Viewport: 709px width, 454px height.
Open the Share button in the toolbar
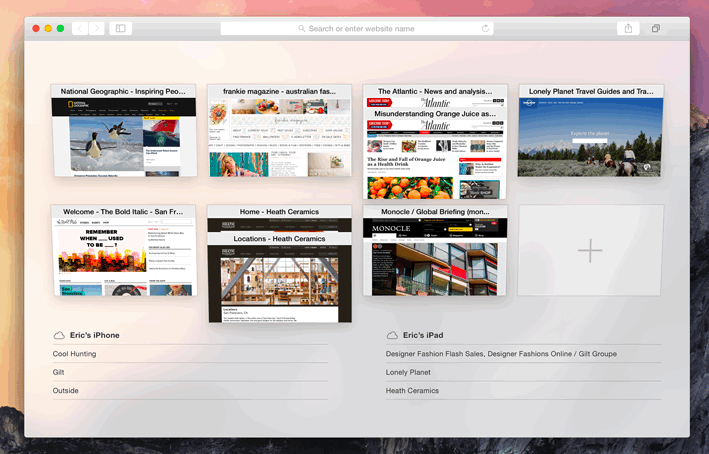coord(628,28)
